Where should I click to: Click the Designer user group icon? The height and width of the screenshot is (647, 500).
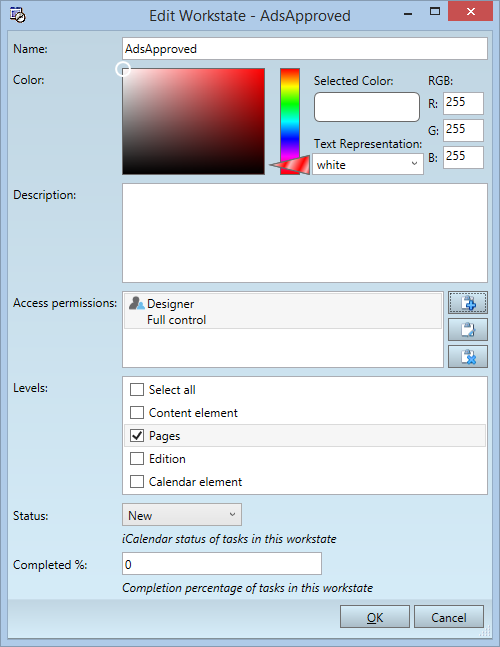[136, 303]
